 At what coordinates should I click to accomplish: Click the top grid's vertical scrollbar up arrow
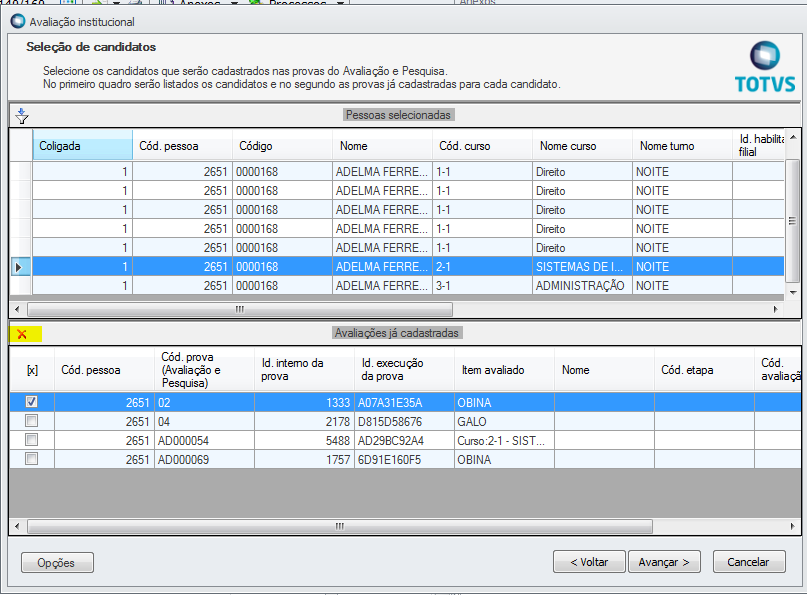tap(793, 137)
